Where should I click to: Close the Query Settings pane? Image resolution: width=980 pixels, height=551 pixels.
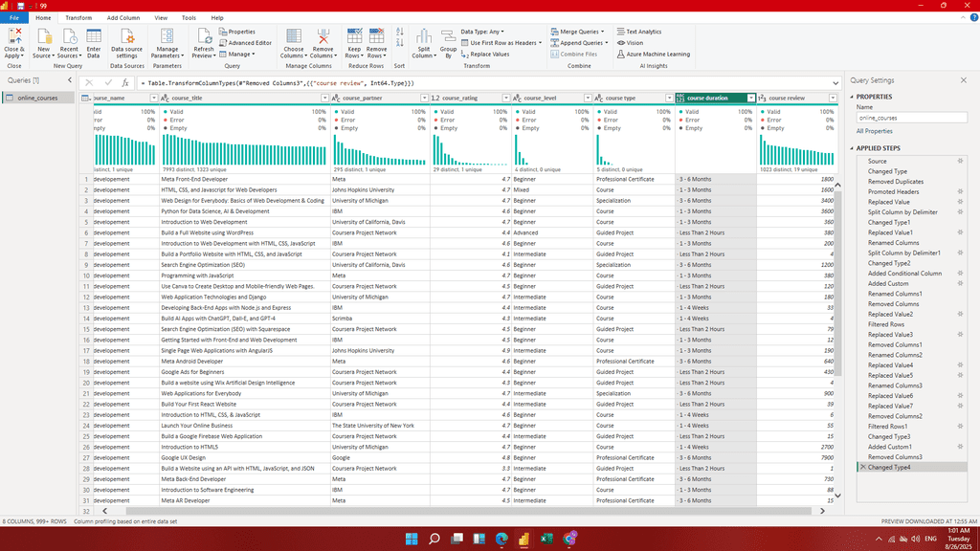pyautogui.click(x=963, y=80)
